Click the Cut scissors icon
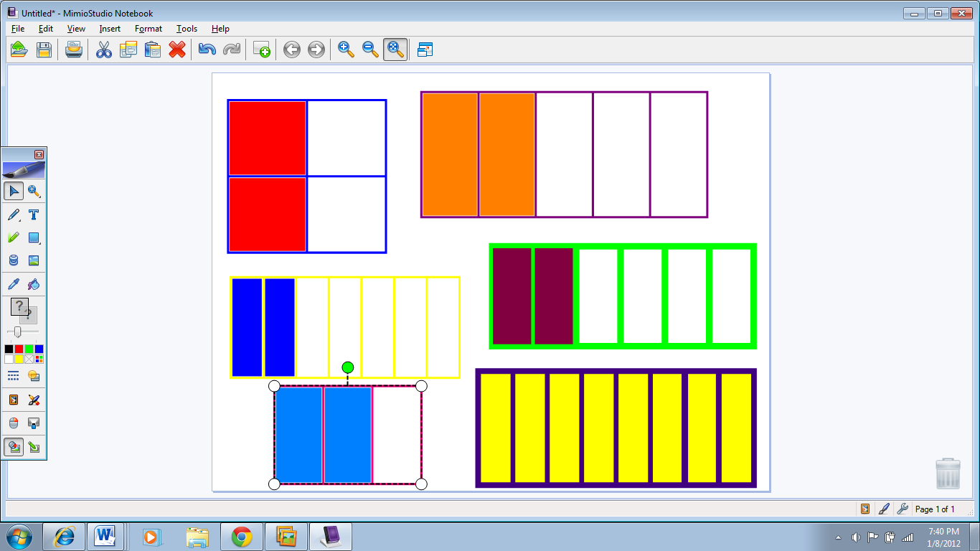 [104, 50]
